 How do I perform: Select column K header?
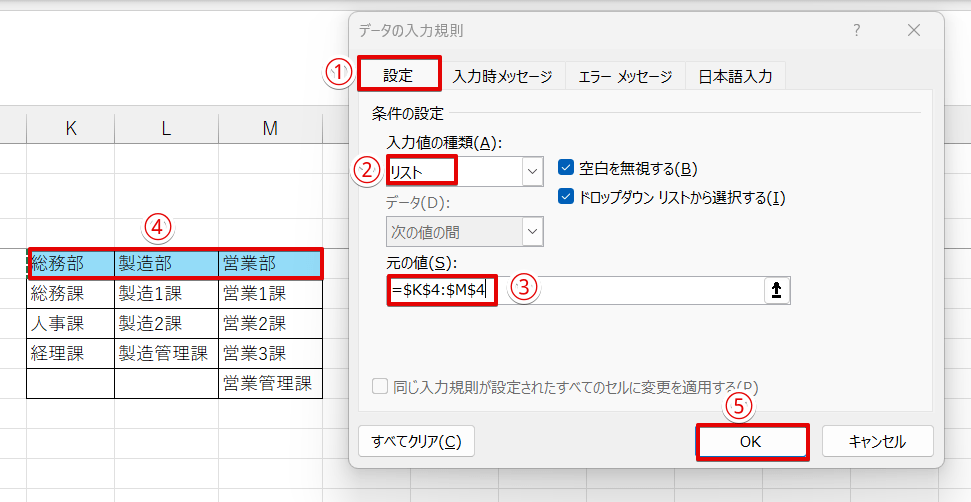coord(70,128)
